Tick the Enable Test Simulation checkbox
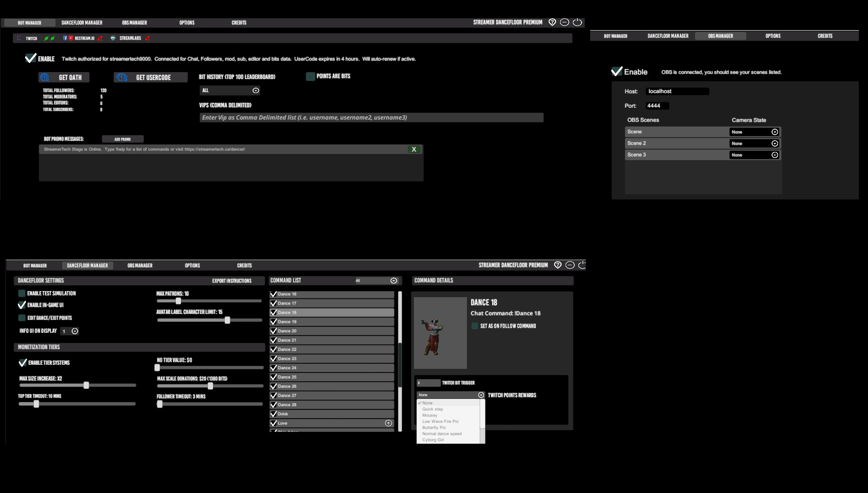 pos(22,294)
